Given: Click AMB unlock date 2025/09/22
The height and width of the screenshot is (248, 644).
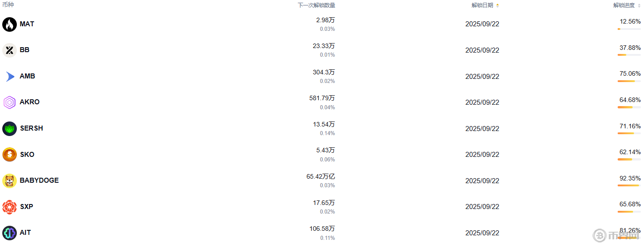Looking at the screenshot, I should (x=482, y=76).
